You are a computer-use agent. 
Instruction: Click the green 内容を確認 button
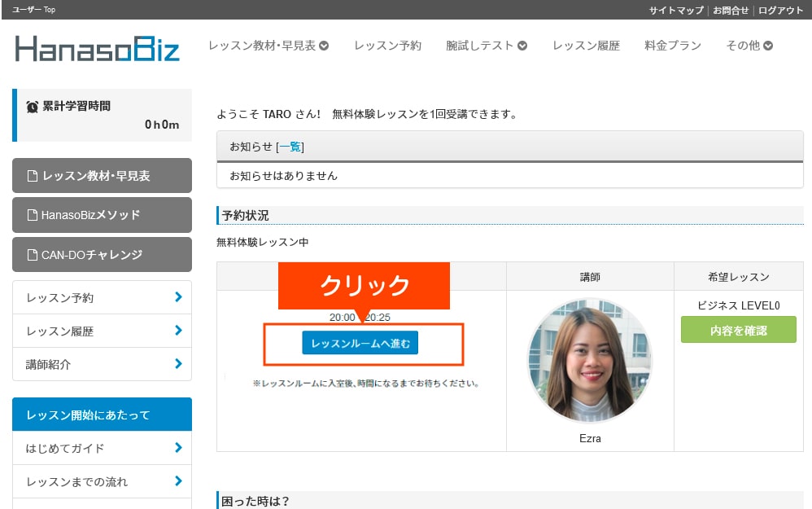click(x=739, y=330)
